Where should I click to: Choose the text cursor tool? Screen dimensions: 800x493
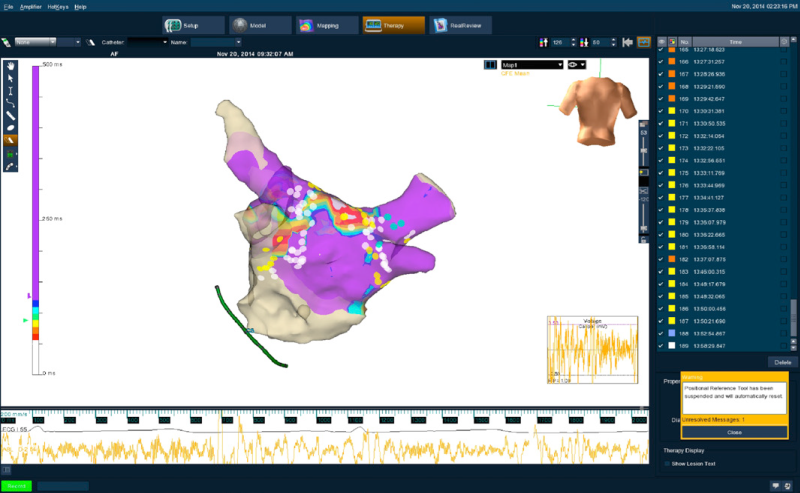tap(11, 90)
